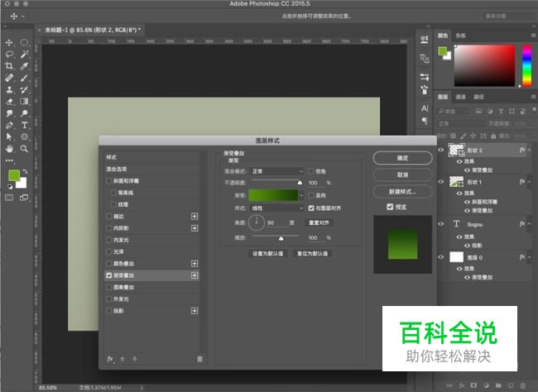Reset default foreground and background colors icon

(10, 187)
